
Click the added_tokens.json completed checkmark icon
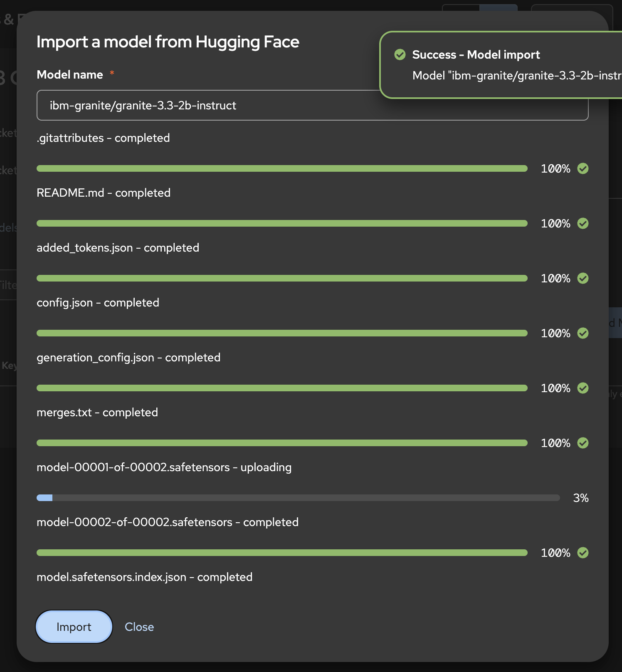(583, 278)
